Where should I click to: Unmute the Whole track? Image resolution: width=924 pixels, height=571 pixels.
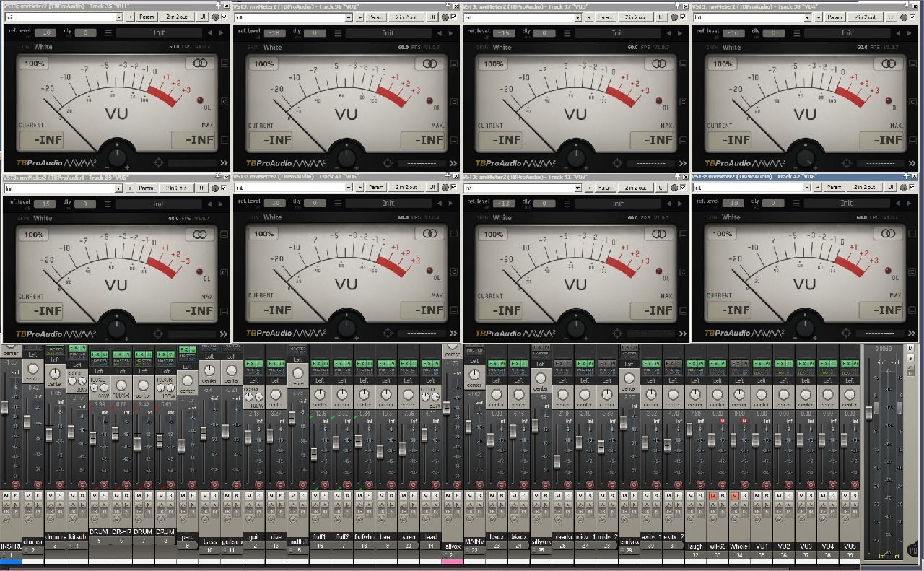734,496
